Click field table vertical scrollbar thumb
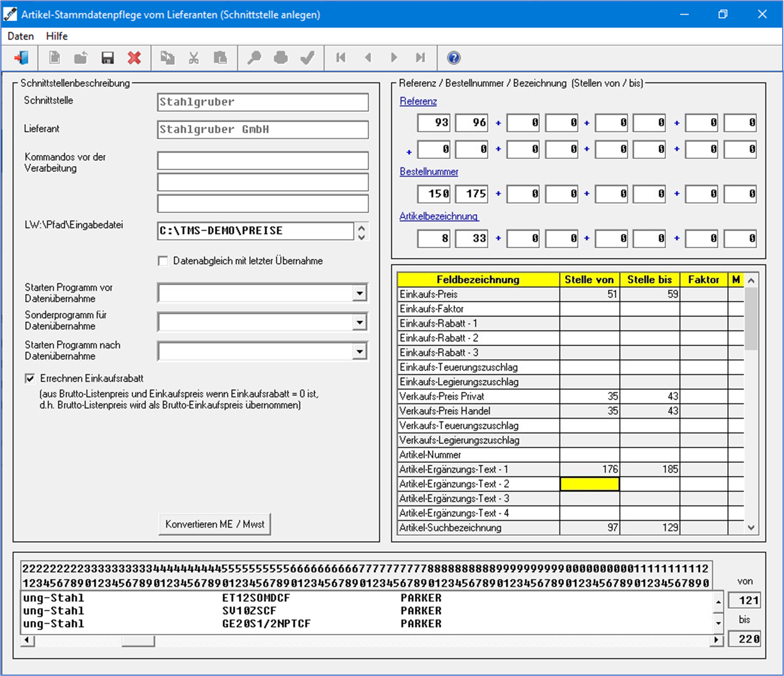Image resolution: width=784 pixels, height=676 pixels. pos(751,319)
